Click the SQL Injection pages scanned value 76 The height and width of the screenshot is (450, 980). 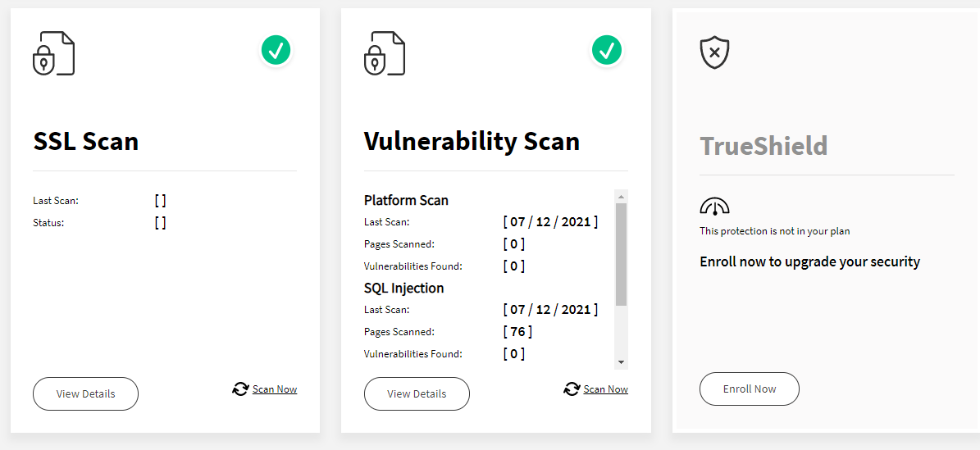pos(518,331)
